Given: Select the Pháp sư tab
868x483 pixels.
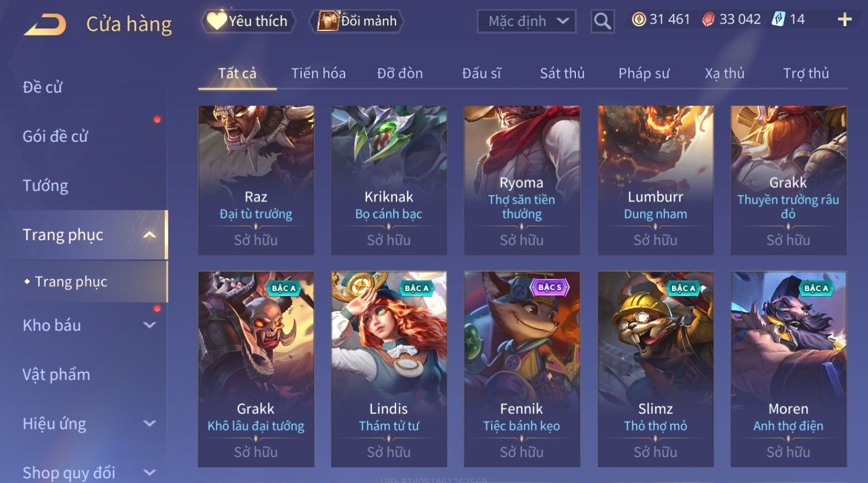Looking at the screenshot, I should pyautogui.click(x=644, y=73).
